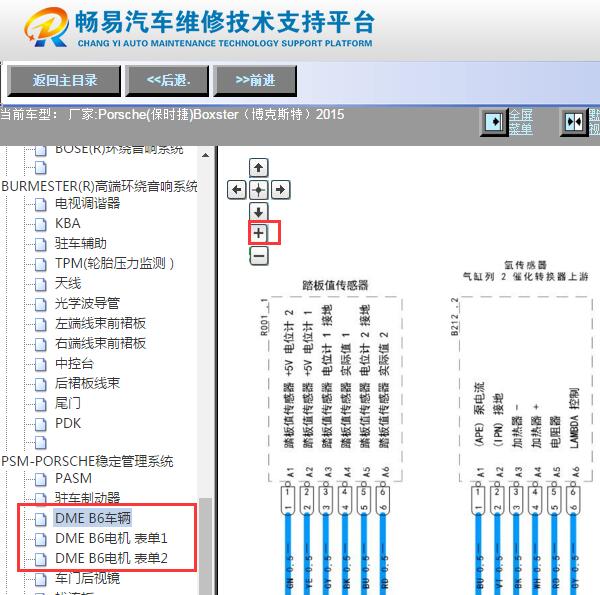The width and height of the screenshot is (600, 595).
Task: Open 电视调谐器 in the tree
Action: click(88, 203)
